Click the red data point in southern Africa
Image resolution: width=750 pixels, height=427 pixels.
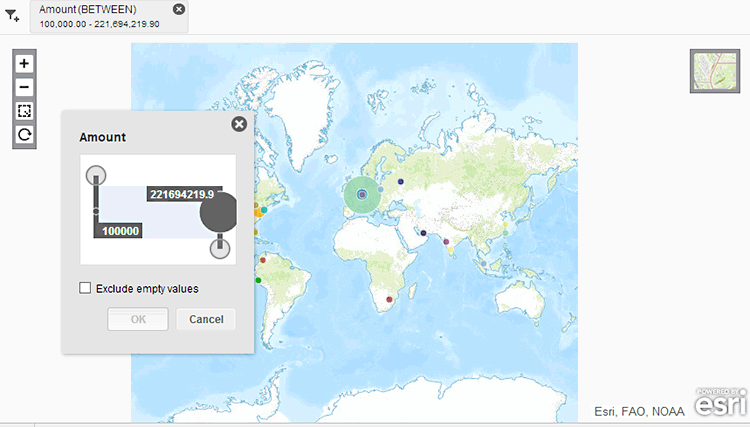coord(389,299)
